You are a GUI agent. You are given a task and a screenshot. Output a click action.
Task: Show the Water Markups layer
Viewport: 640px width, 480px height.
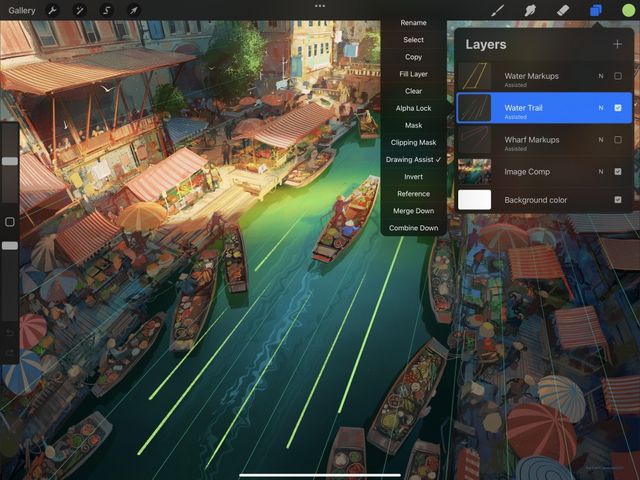tap(618, 76)
